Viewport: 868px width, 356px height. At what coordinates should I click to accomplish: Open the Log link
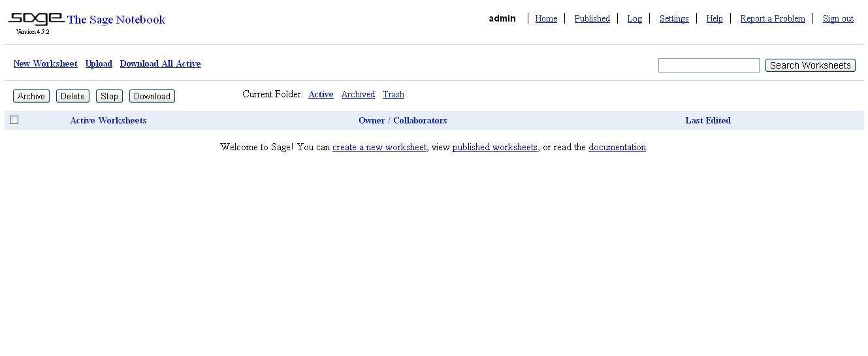[x=634, y=19]
